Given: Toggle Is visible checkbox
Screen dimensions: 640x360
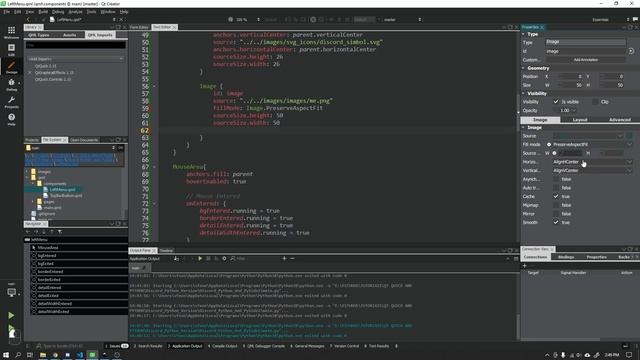Looking at the screenshot, I should click(556, 102).
